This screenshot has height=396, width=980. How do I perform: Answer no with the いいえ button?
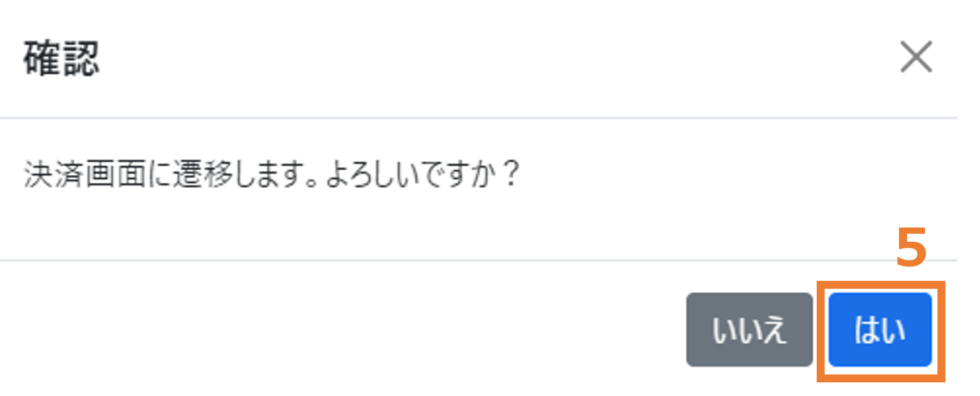tap(749, 330)
